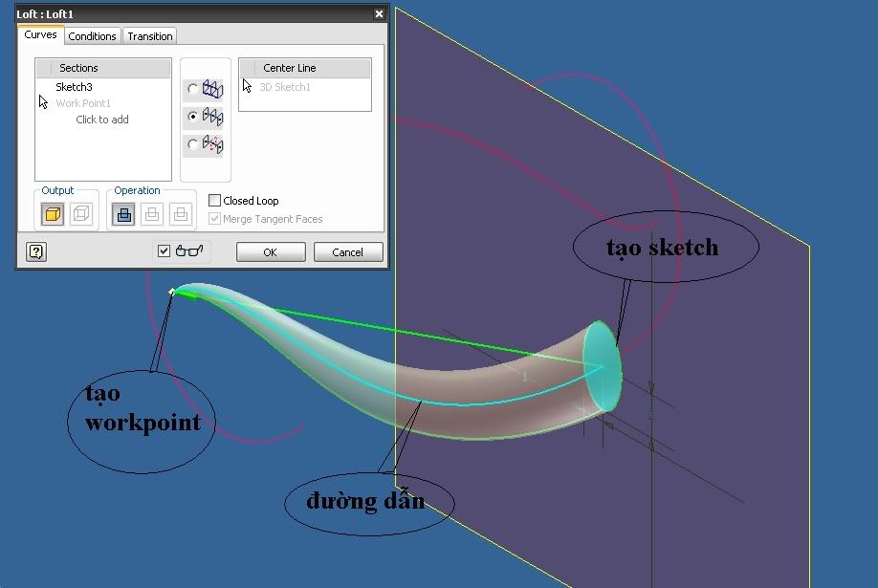Open the Transition tab
Viewport: 878px width, 588px height.
(x=150, y=36)
